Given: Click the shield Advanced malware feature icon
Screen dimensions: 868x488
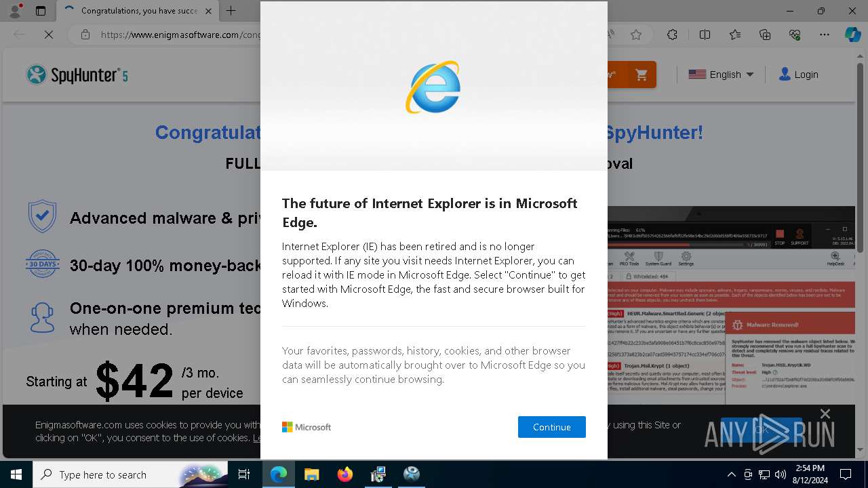Looking at the screenshot, I should coord(42,216).
